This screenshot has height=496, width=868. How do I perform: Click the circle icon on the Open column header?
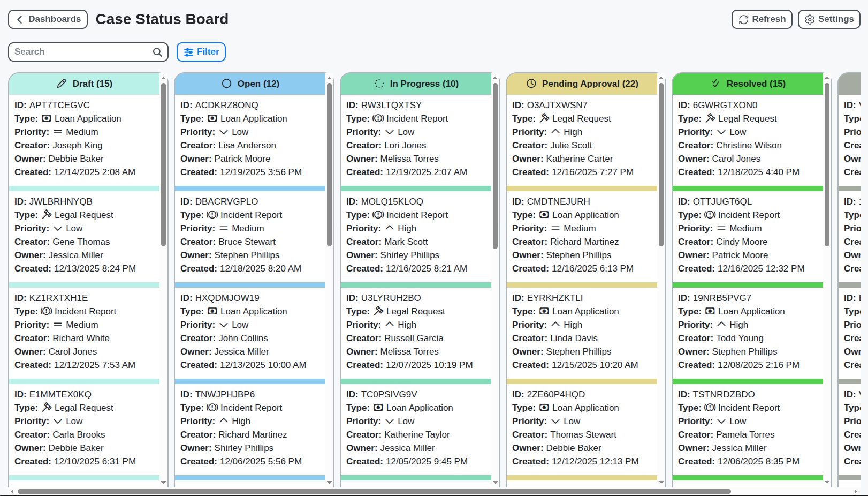pyautogui.click(x=227, y=84)
